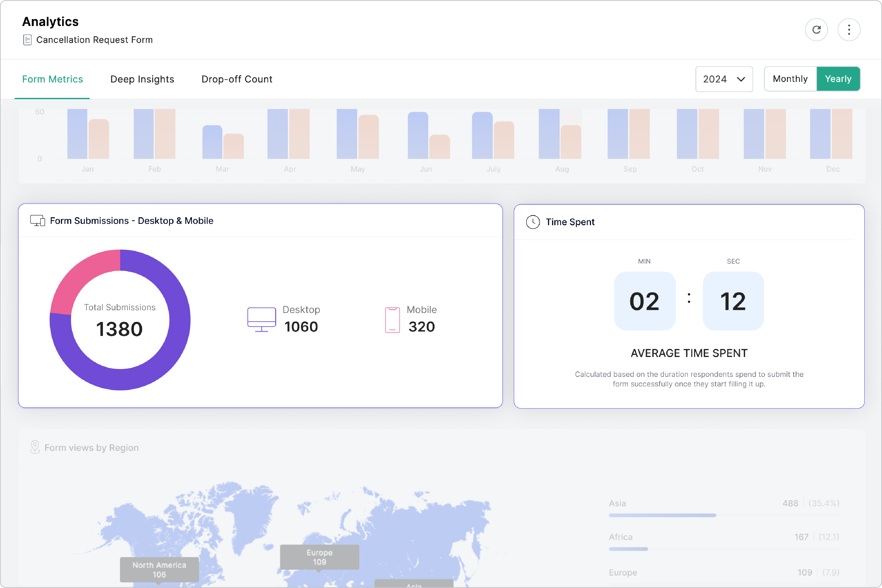Click the refresh analytics icon

tap(816, 30)
